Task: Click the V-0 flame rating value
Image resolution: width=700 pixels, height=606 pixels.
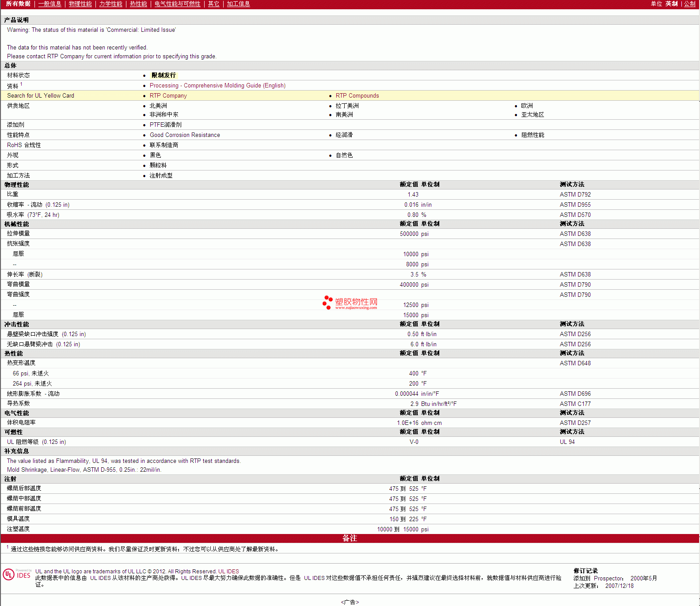Action: pos(414,442)
